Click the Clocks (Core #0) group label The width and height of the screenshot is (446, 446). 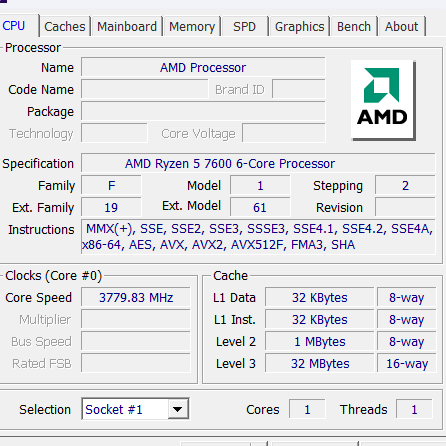click(x=53, y=276)
